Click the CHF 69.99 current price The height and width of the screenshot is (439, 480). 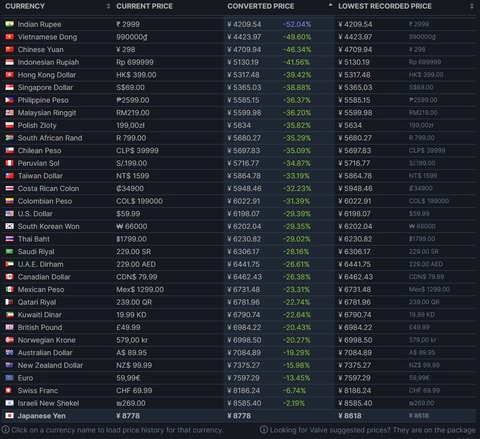134,390
